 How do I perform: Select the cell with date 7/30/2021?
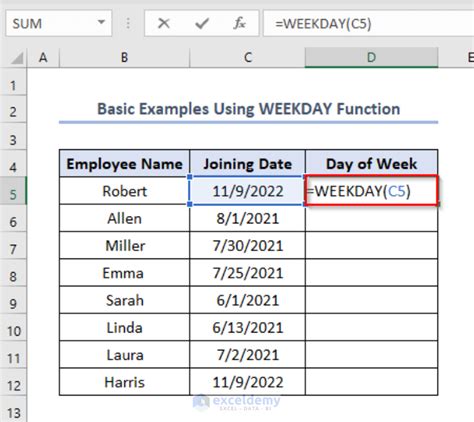247,246
